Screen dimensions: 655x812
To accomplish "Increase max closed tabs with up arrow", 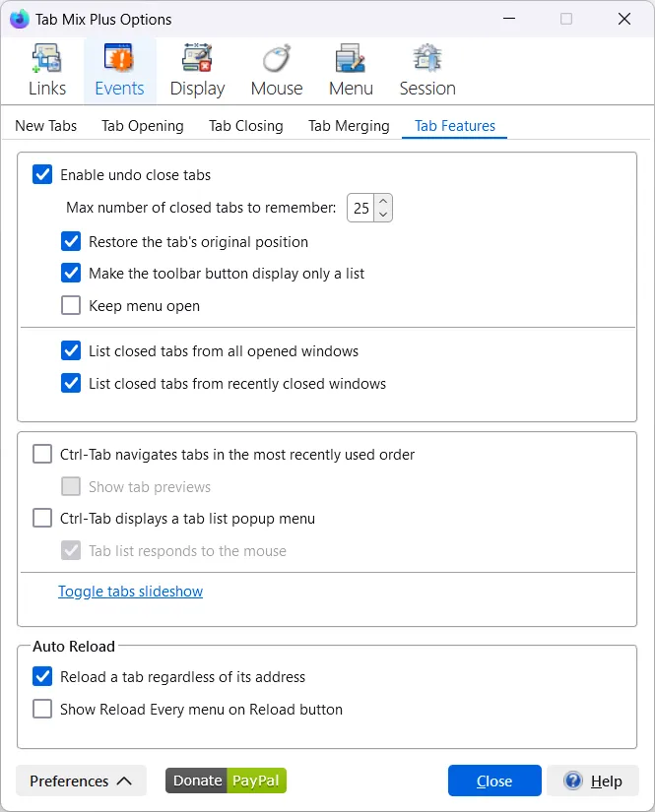I will 383,202.
